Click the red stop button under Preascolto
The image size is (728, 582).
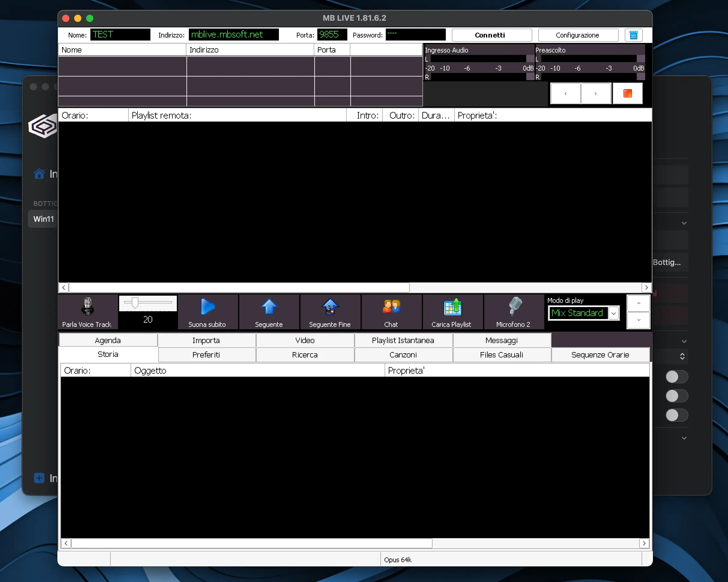point(627,94)
